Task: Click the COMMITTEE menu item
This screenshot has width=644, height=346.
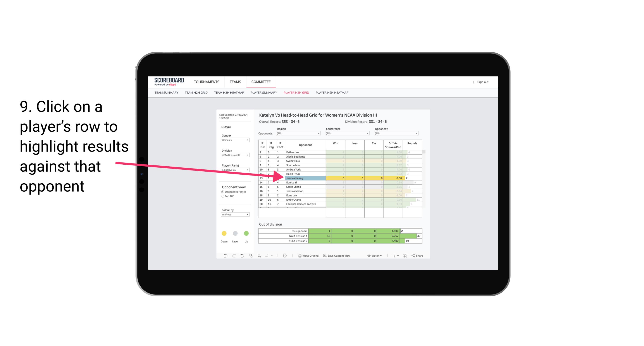Action: (x=261, y=82)
